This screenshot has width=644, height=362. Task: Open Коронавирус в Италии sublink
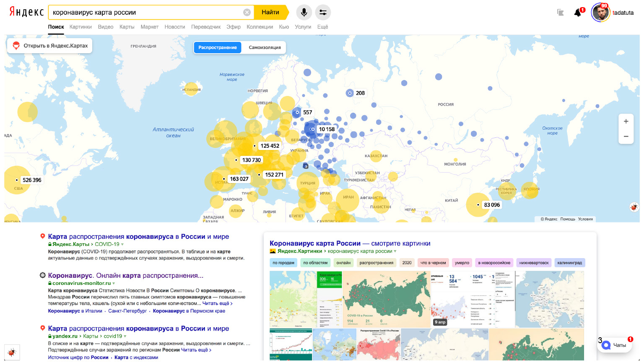point(75,311)
